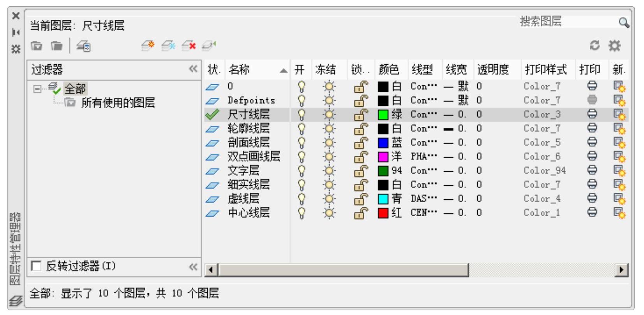The width and height of the screenshot is (644, 315).
Task: Freeze the 剖面线层 layer
Action: (329, 143)
